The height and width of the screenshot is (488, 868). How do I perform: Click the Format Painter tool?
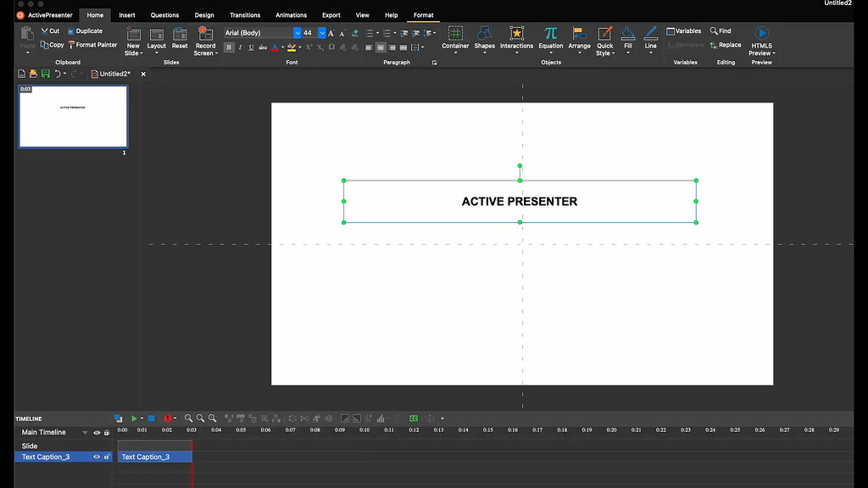[92, 45]
